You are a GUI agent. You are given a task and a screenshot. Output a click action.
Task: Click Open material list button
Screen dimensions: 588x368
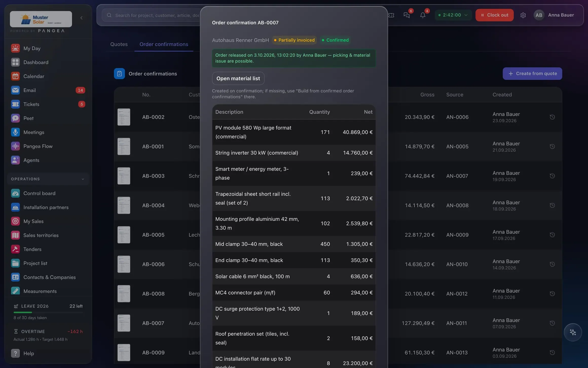[238, 78]
